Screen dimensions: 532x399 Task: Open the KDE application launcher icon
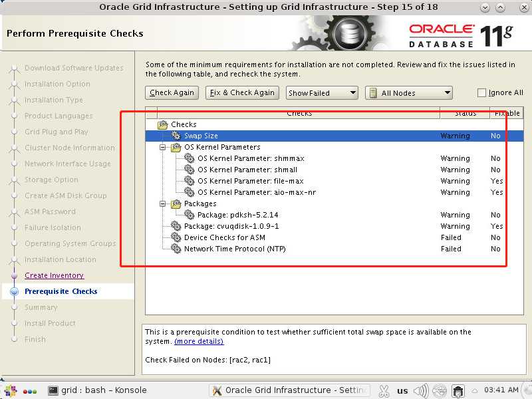pyautogui.click(x=11, y=391)
